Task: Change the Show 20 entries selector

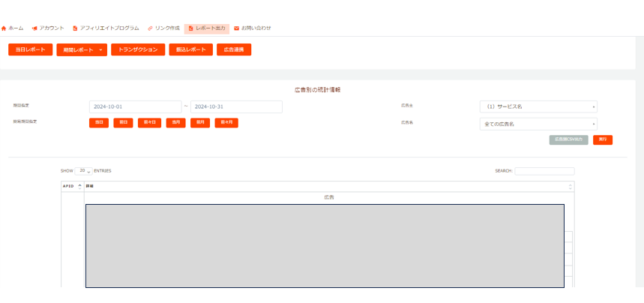Action: tap(83, 171)
